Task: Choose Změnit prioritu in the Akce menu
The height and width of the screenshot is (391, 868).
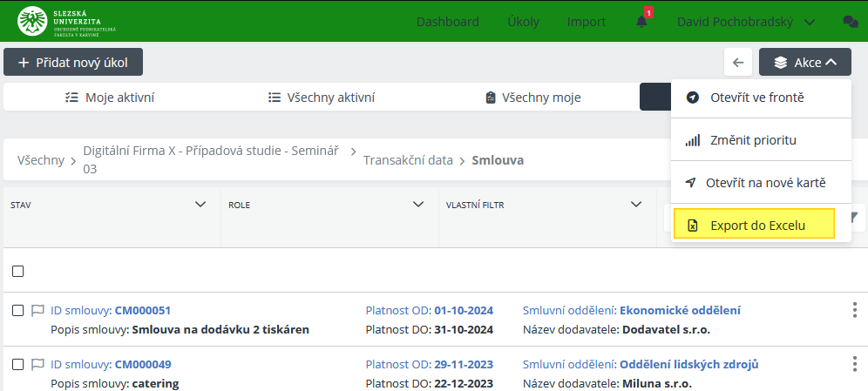Action: 753,140
